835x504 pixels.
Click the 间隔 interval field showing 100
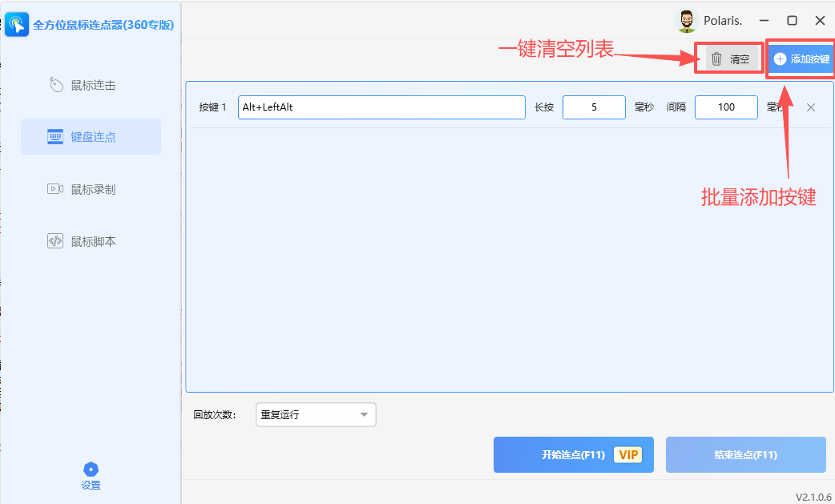[x=726, y=107]
